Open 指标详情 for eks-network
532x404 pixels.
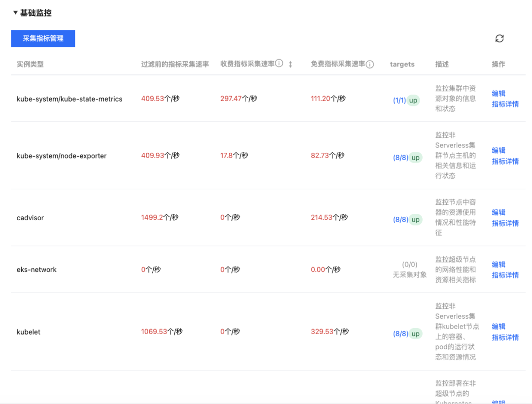(505, 275)
